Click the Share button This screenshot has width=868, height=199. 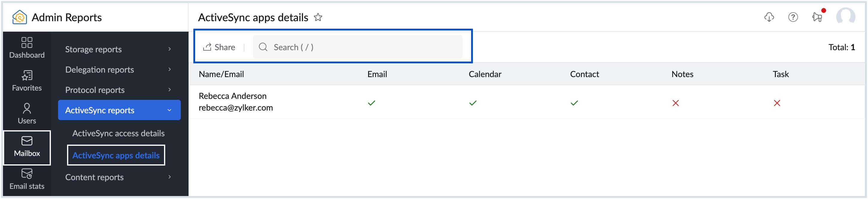219,47
